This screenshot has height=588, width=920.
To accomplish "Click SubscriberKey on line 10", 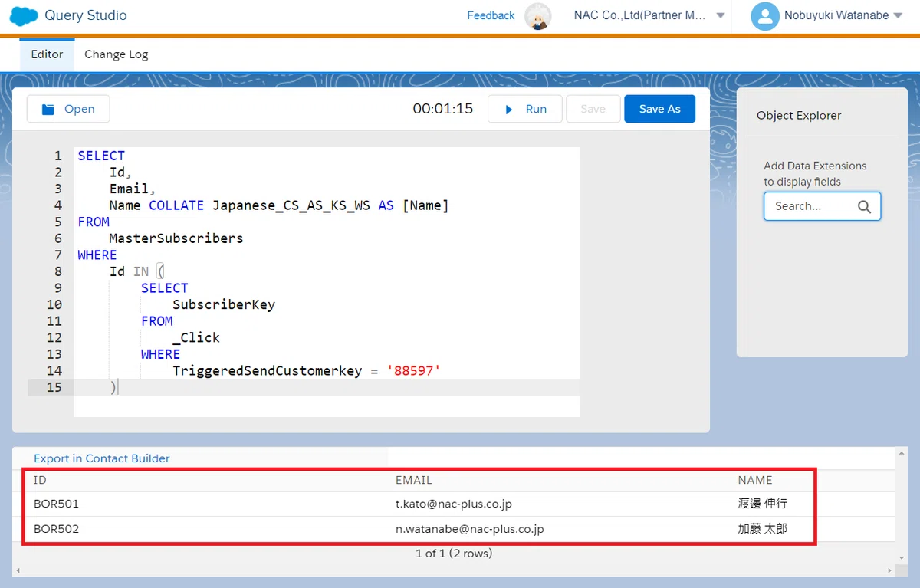I will [224, 304].
